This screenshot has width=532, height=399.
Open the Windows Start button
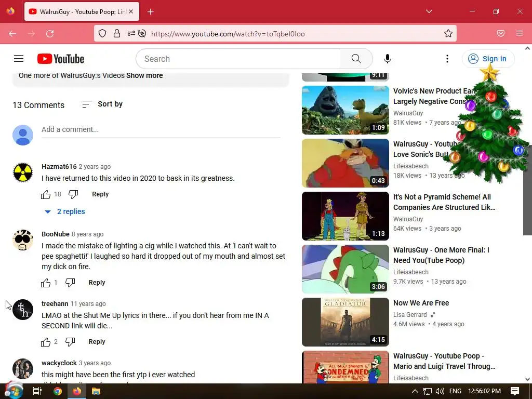pyautogui.click(x=14, y=391)
